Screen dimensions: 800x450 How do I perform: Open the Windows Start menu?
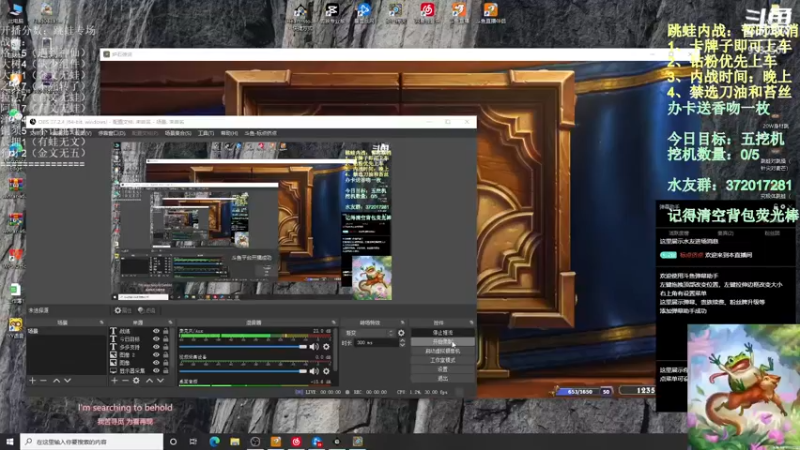coord(10,441)
